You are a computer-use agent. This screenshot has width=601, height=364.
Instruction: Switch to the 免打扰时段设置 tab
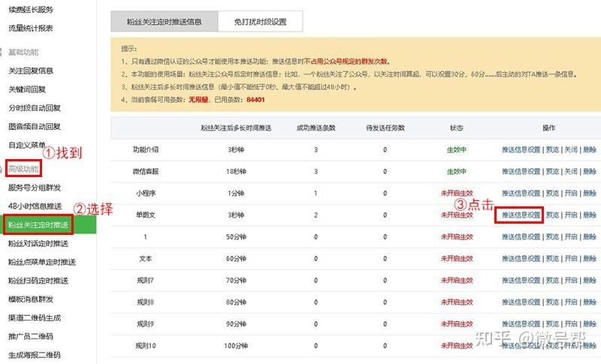click(x=260, y=22)
